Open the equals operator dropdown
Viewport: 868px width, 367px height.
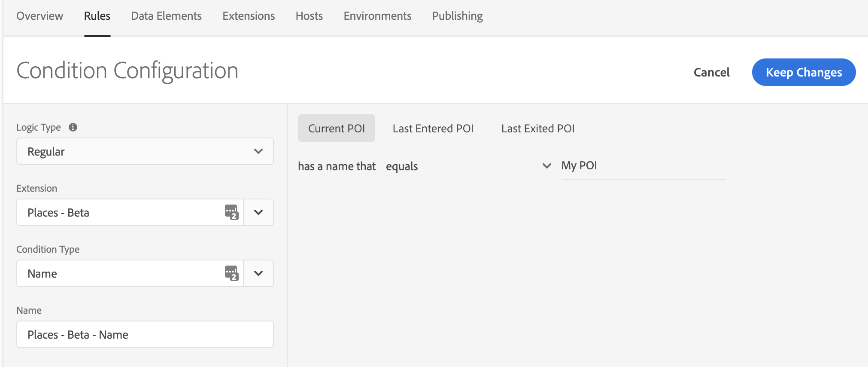(x=468, y=166)
